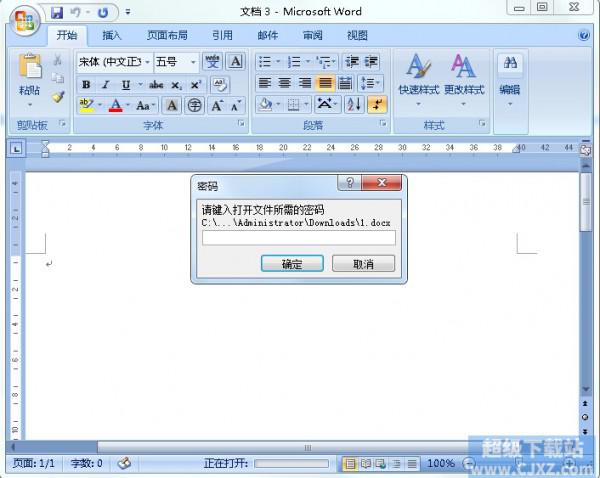Click the Character Border icon

[x=235, y=61]
